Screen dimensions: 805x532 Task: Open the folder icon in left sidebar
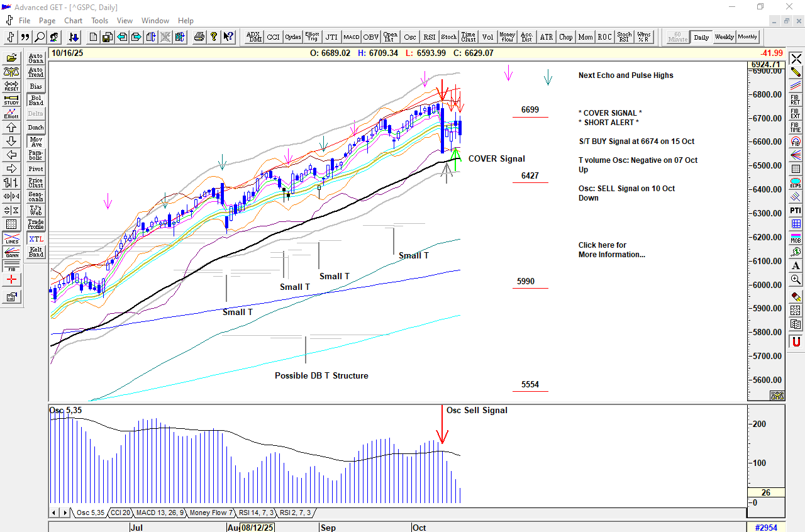pos(11,58)
